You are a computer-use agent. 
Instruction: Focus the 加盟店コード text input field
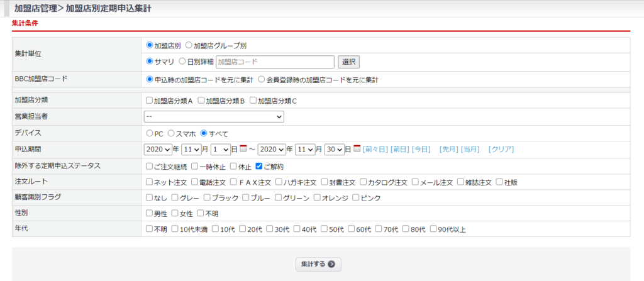tap(275, 62)
